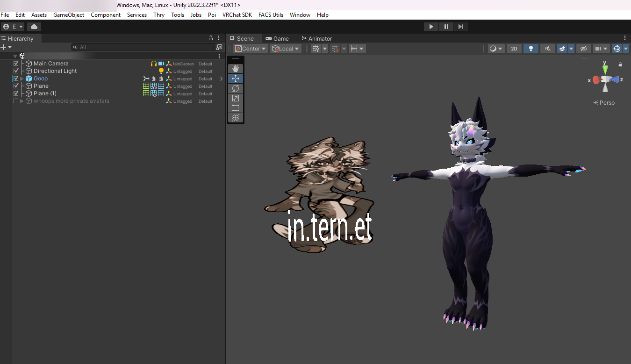631x364 pixels.
Task: Open the Hierarchy panel three-dot menu
Action: pos(219,38)
